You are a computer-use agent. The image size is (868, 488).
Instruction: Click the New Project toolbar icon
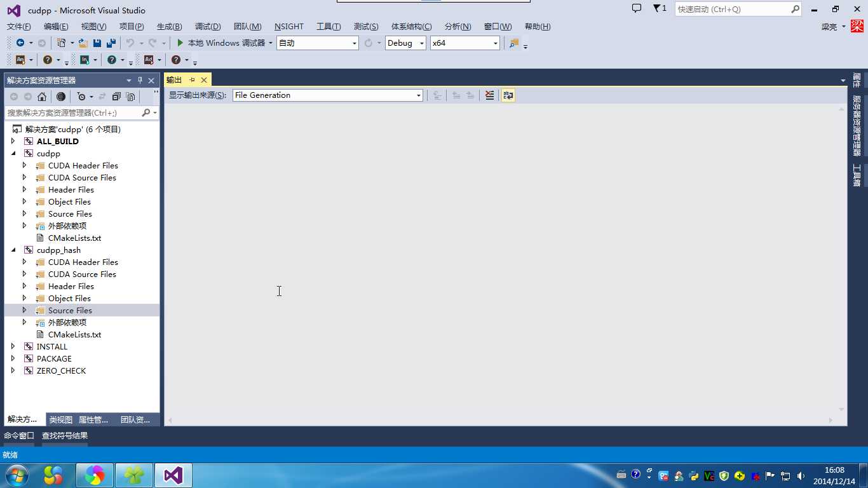pyautogui.click(x=61, y=43)
